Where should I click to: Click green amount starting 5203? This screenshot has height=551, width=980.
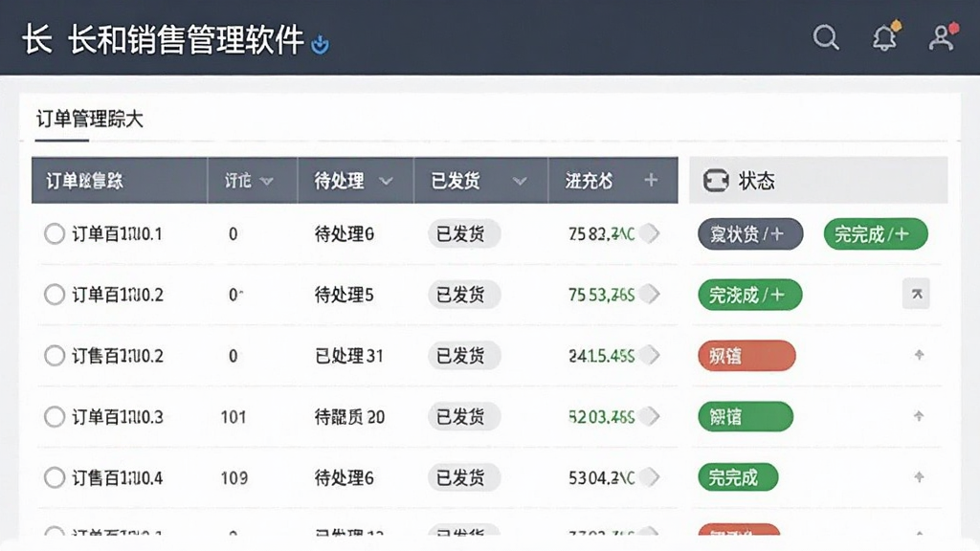(601, 417)
